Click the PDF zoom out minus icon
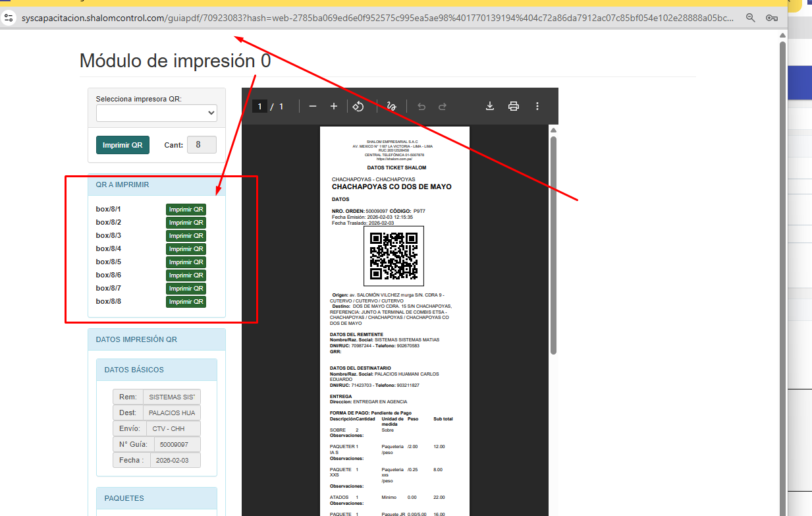Image resolution: width=812 pixels, height=516 pixels. (x=313, y=106)
